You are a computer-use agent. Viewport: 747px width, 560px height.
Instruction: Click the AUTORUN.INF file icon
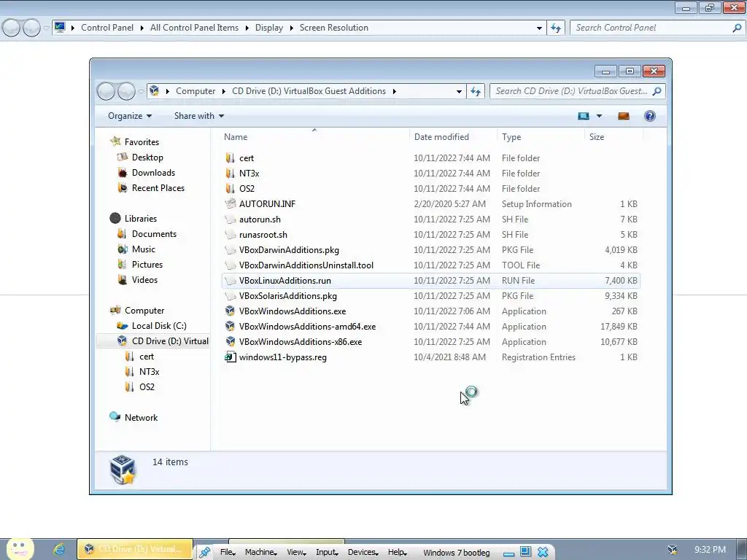point(230,204)
